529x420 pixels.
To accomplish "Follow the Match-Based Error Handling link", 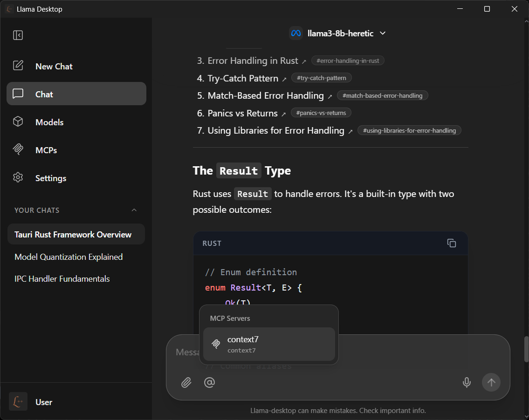I will tap(266, 96).
